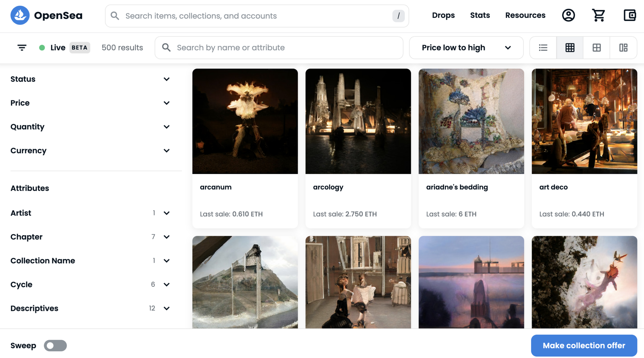Open the filter sidebar icon
644x358 pixels.
(21, 47)
